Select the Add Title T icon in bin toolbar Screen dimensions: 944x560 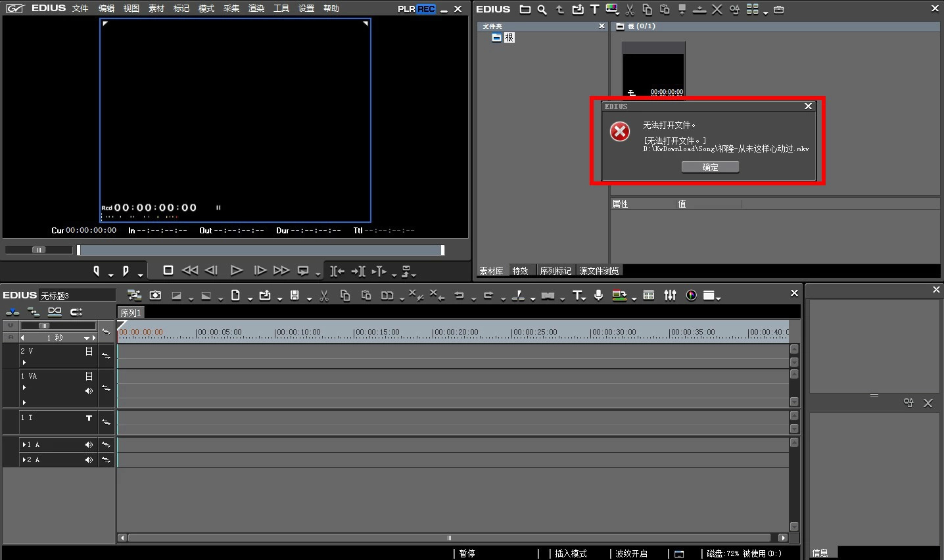click(x=594, y=9)
